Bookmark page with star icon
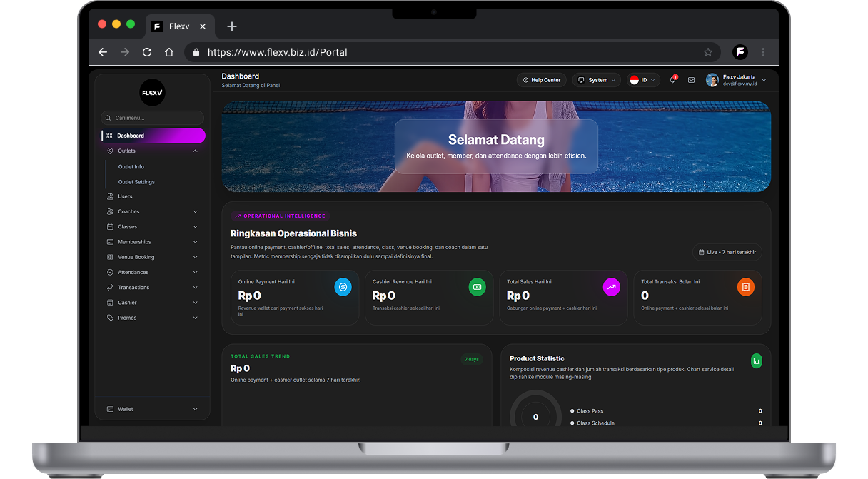This screenshot has height=479, width=868. pos(708,52)
